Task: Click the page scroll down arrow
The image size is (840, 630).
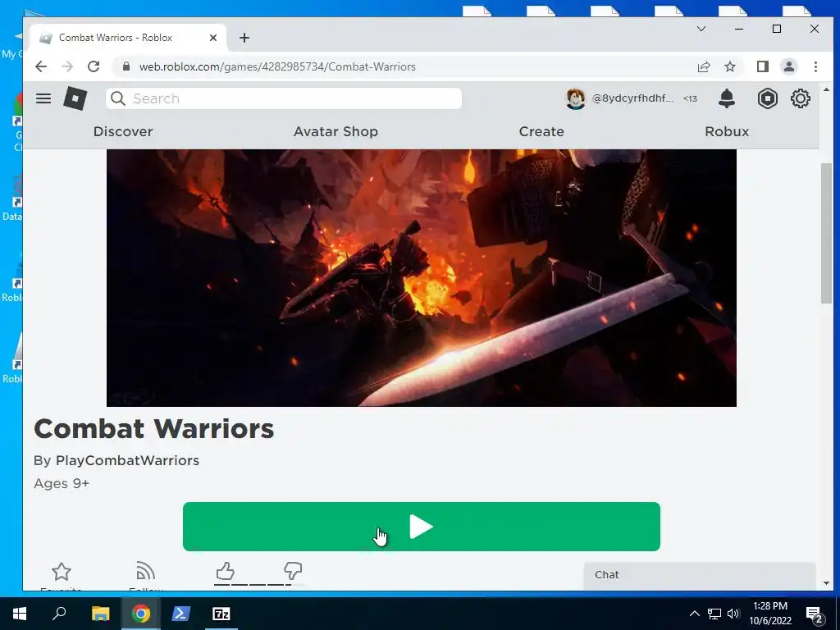Action: coord(825,583)
